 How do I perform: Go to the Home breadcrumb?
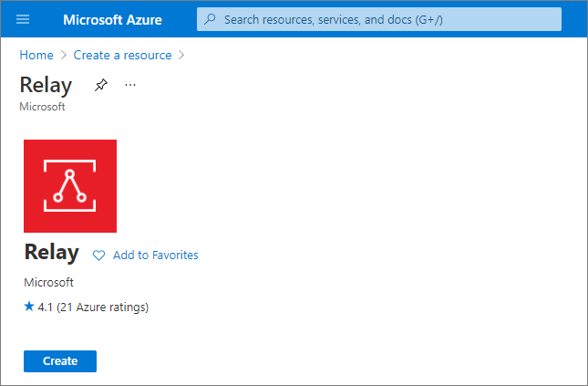[x=36, y=56]
